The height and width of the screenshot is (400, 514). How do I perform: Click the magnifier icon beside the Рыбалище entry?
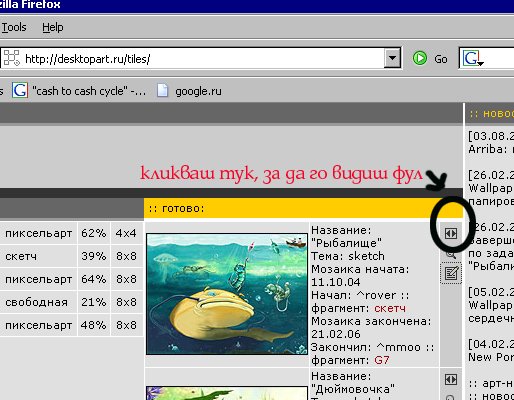pyautogui.click(x=451, y=254)
